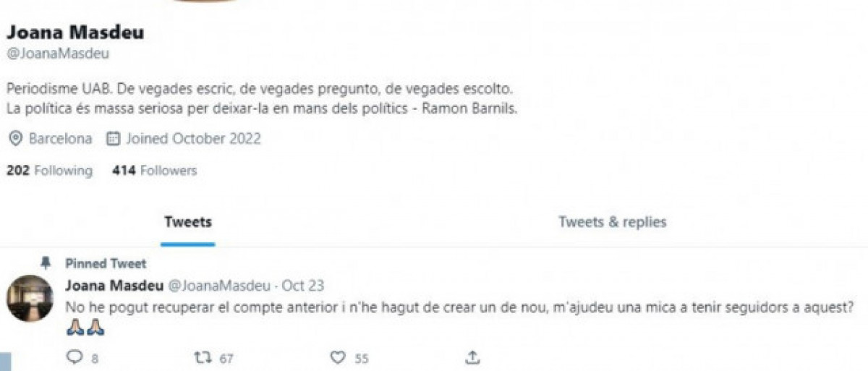This screenshot has height=371, width=868.
Task: Click the pinned tweet's Catalan text body
Action: pos(456,307)
